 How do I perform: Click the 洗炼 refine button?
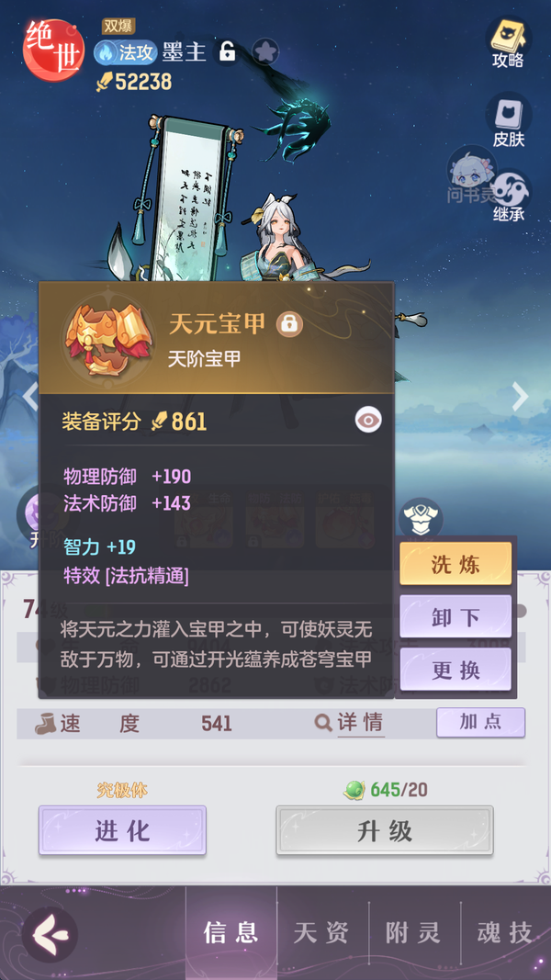[455, 564]
